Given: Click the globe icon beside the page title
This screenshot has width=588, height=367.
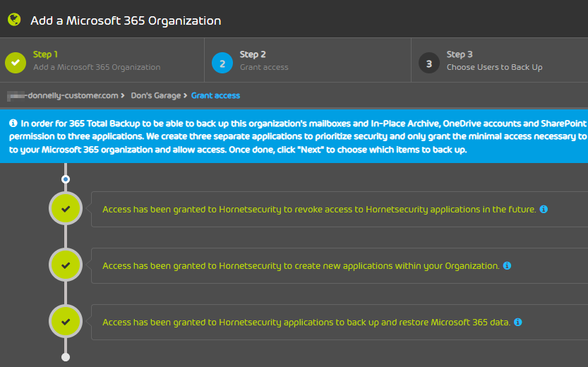Looking at the screenshot, I should (x=14, y=20).
